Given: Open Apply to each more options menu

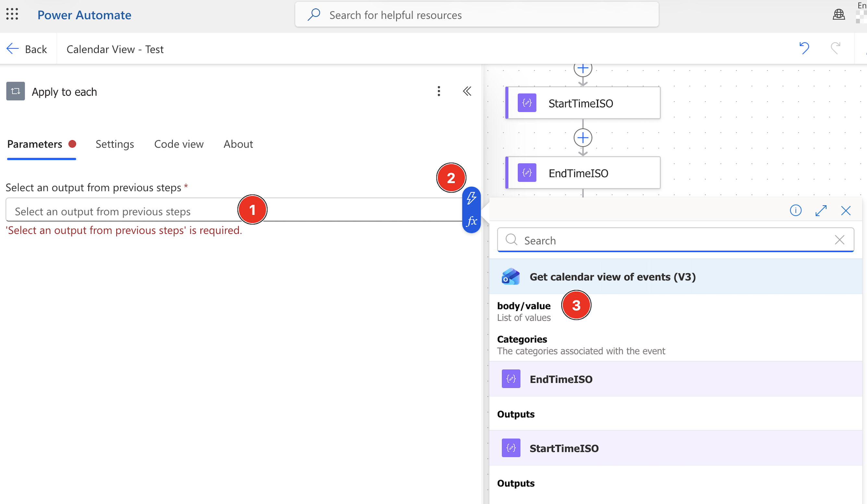Looking at the screenshot, I should (439, 91).
